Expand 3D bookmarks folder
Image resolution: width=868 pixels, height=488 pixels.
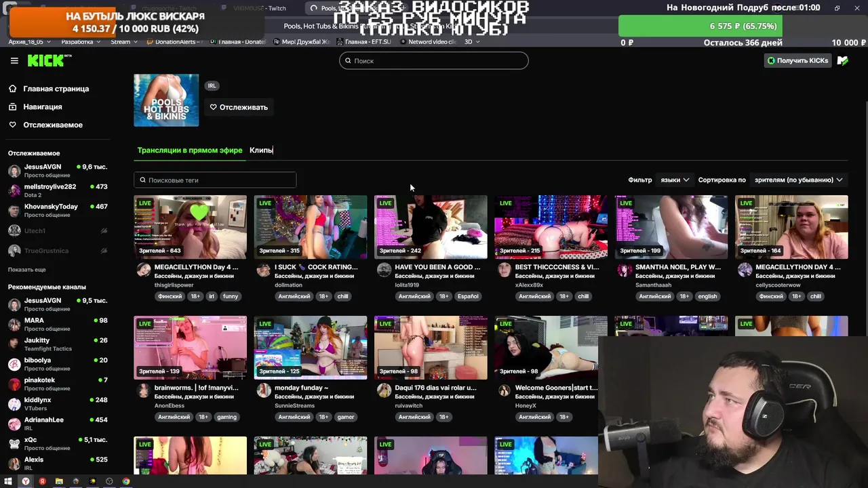click(472, 41)
